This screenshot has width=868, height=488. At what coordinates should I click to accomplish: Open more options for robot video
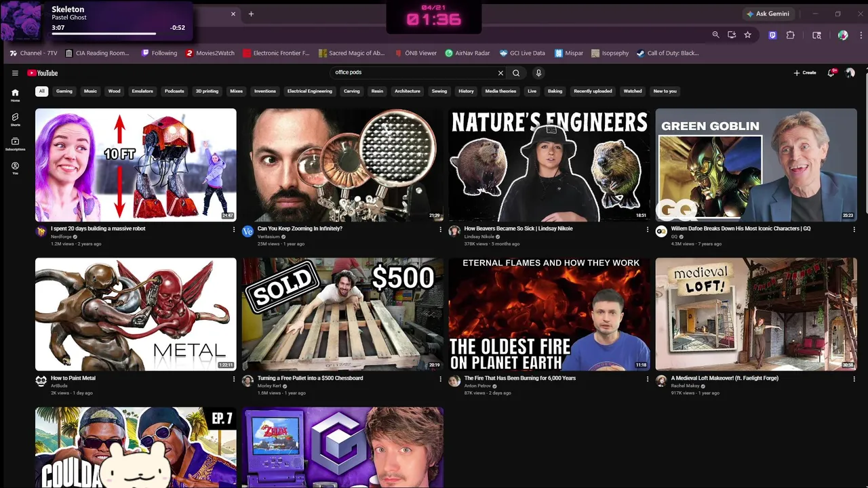pyautogui.click(x=233, y=229)
